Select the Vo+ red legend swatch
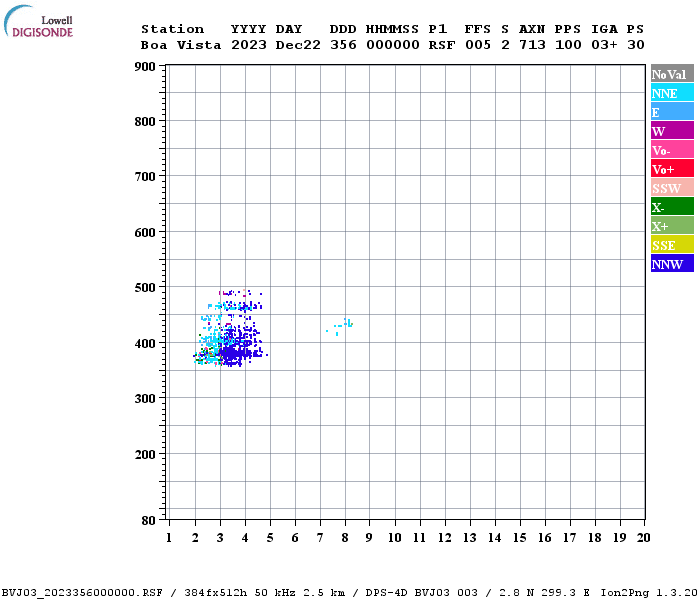Viewport: 700px width, 600px height. 672,168
